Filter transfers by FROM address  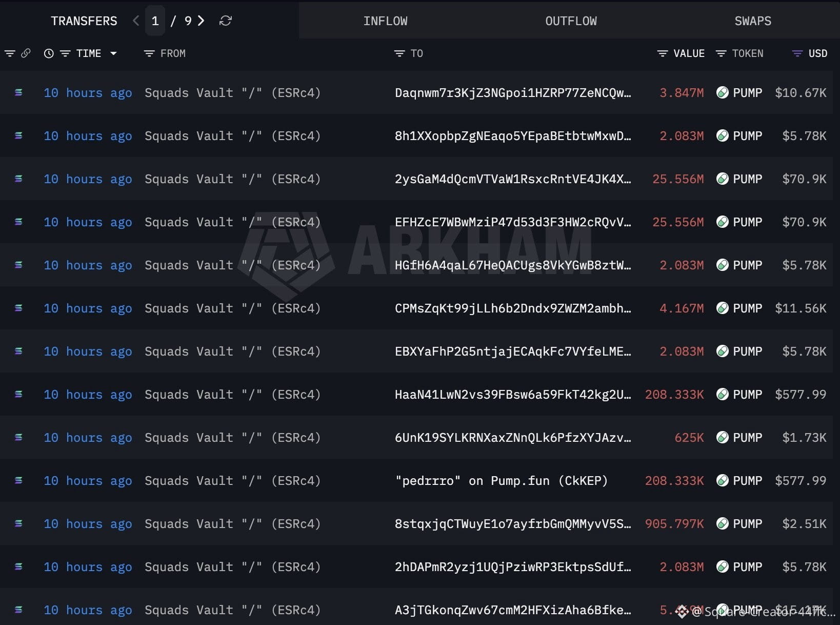click(149, 53)
